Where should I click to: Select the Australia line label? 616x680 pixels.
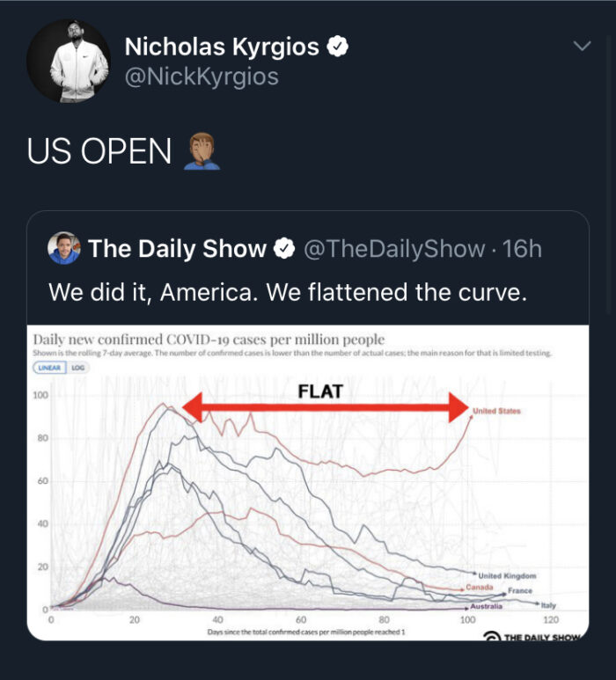coord(487,606)
